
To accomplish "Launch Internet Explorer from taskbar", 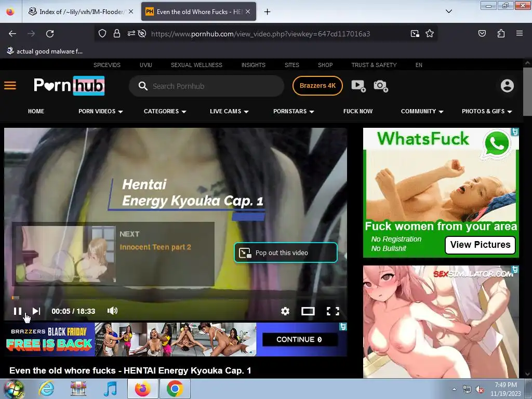I will (46, 389).
